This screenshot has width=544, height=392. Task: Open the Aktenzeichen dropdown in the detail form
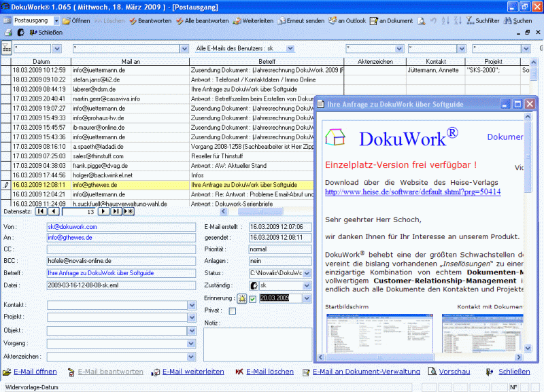[x=192, y=357]
